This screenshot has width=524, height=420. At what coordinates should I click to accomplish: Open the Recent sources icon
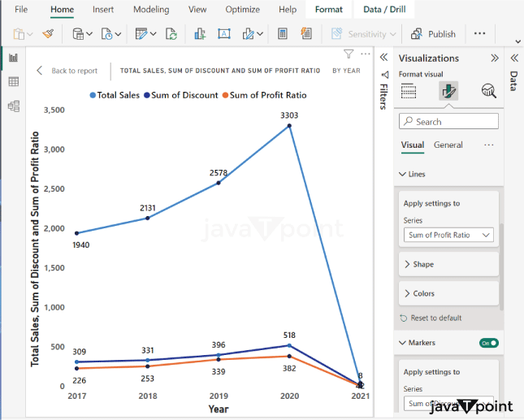pyautogui.click(x=107, y=34)
